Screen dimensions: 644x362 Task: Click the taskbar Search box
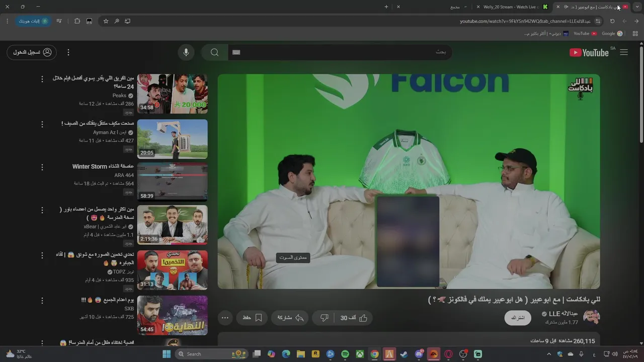pos(211,354)
